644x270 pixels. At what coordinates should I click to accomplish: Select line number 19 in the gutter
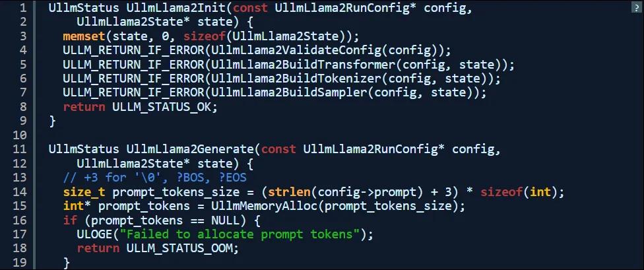[x=20, y=262]
